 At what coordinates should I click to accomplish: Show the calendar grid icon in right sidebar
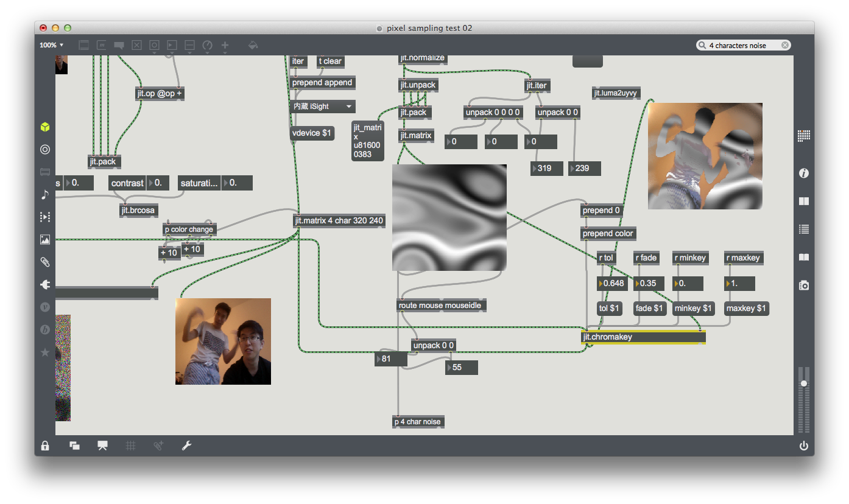coord(804,136)
